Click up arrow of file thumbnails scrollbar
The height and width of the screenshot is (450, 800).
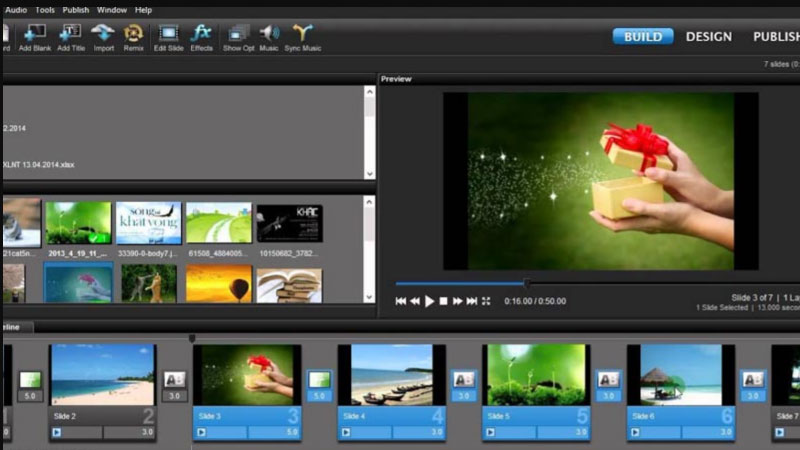tap(369, 202)
